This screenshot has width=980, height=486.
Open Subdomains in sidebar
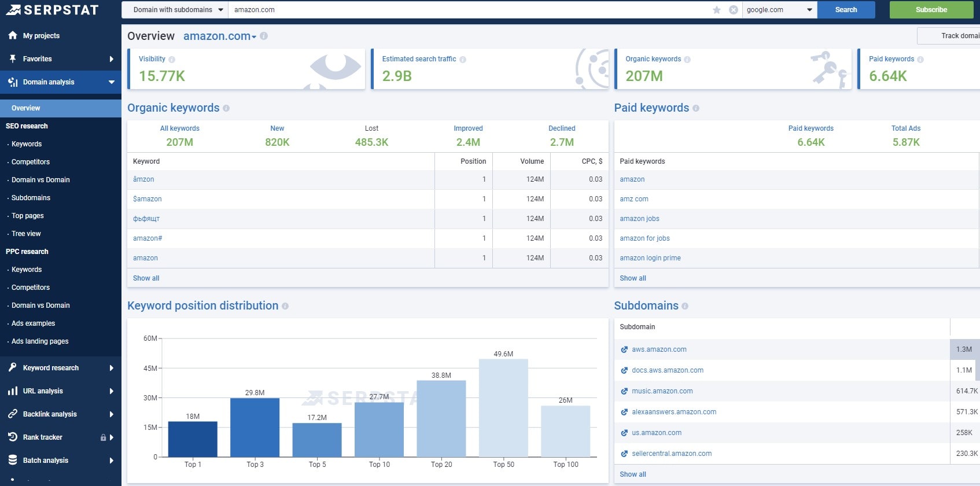tap(31, 198)
